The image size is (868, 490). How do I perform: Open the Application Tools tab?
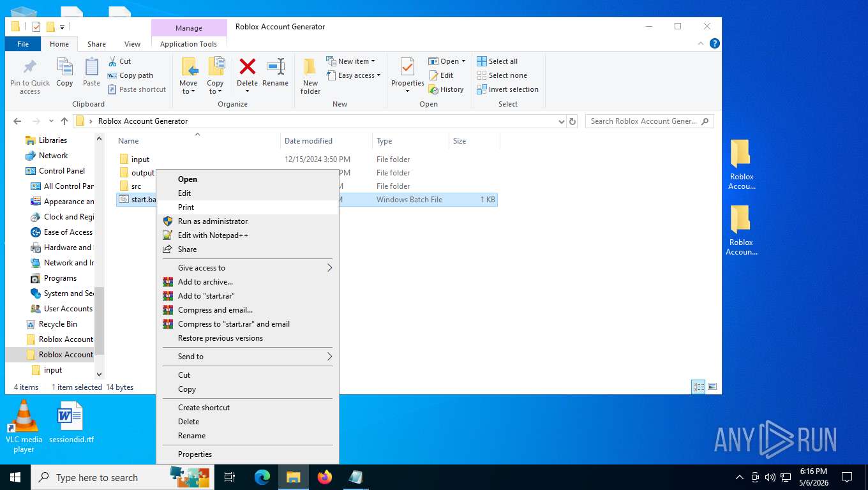click(x=188, y=44)
